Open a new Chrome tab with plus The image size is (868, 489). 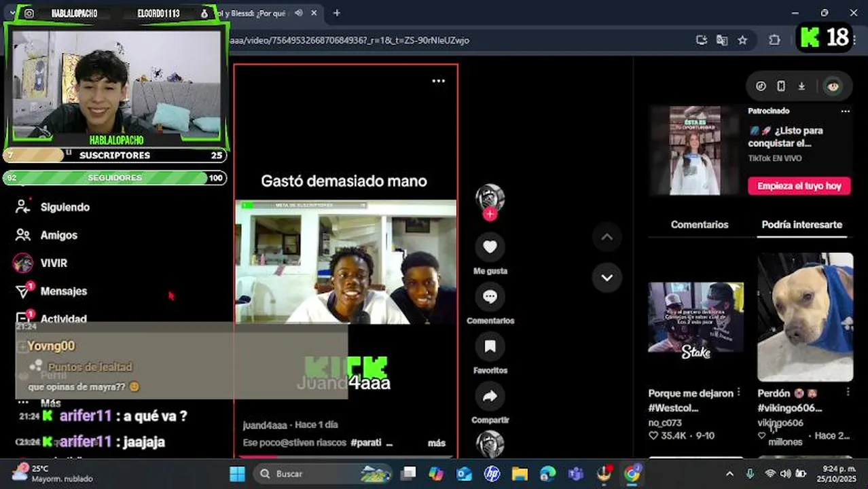point(336,13)
